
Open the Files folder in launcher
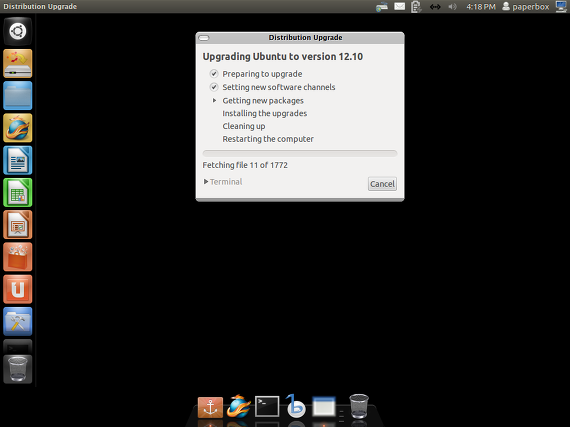[17, 96]
